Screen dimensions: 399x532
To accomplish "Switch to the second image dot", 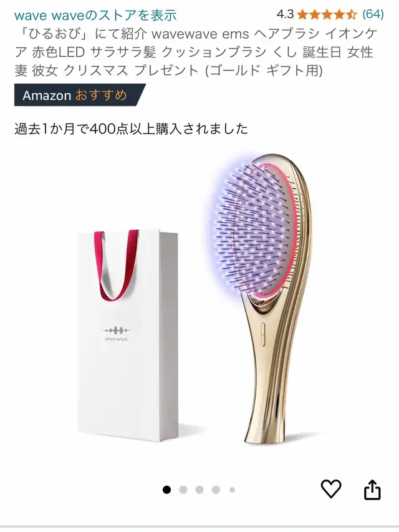I will (x=183, y=490).
